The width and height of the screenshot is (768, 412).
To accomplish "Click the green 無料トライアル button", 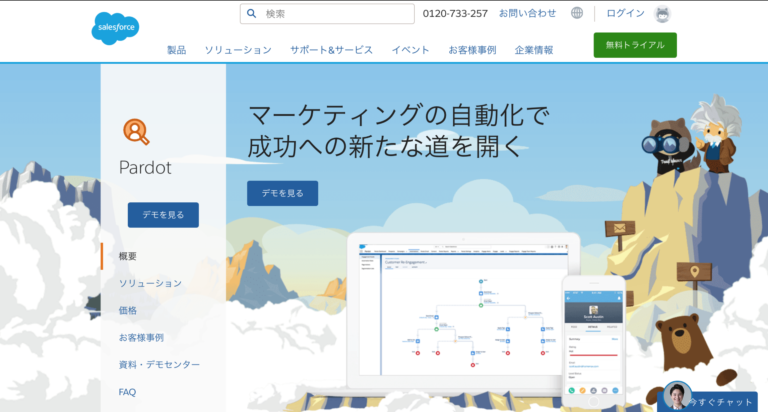I will [x=635, y=45].
